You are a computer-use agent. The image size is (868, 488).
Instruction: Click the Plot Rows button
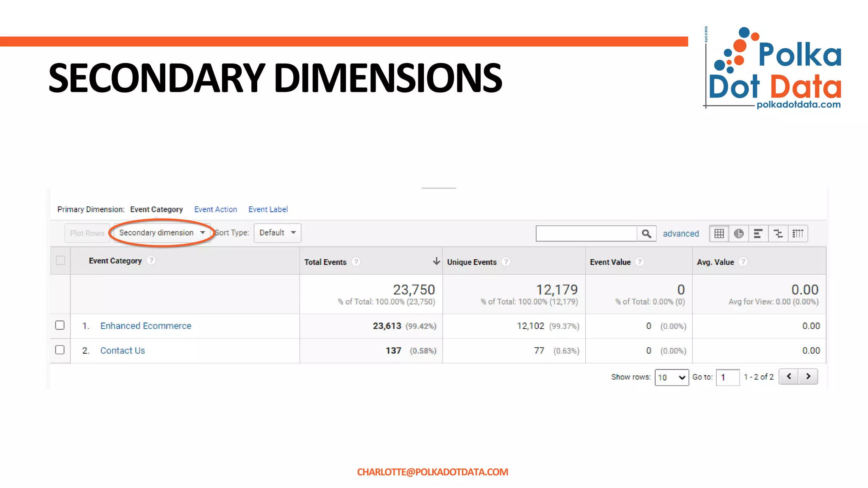pos(87,233)
